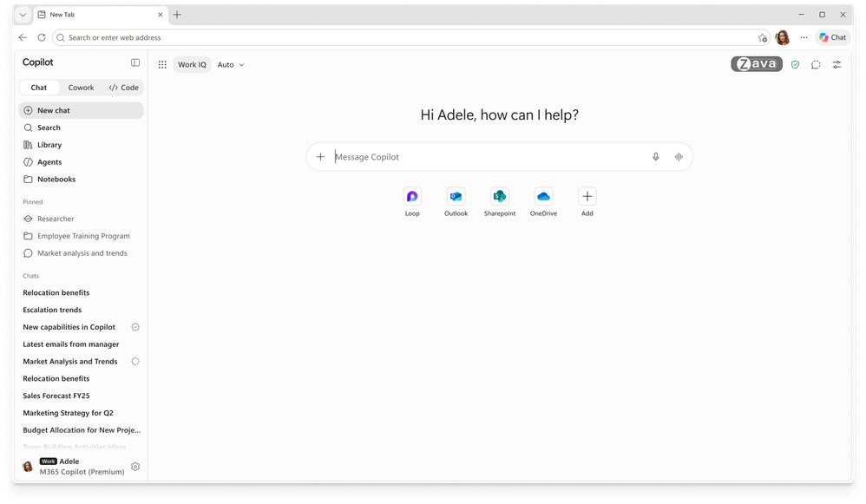Open Employee Training Program notebook
The width and height of the screenshot is (866, 504).
82,236
